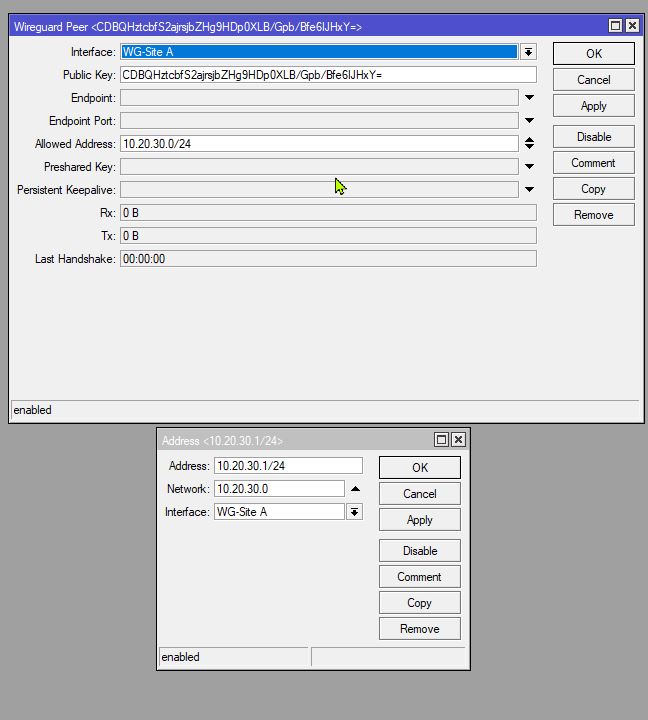This screenshot has height=720, width=648.
Task: Maximize the Wireguard Peer window
Action: (x=615, y=26)
